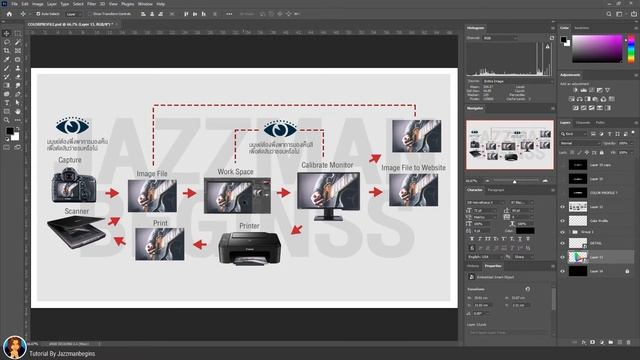The height and width of the screenshot is (360, 640).
Task: Toggle layer filtering switch in Layers panel
Action: point(633,133)
